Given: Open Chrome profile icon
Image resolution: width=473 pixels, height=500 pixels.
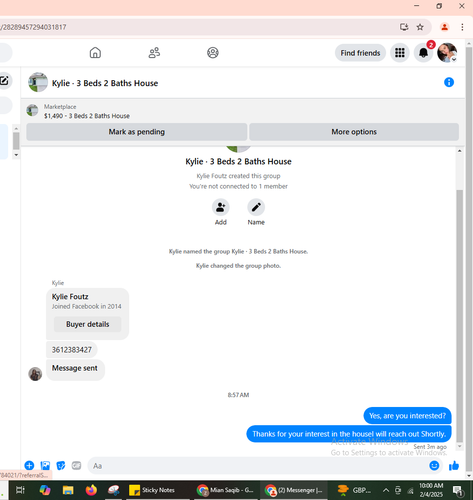Looking at the screenshot, I should point(444,27).
